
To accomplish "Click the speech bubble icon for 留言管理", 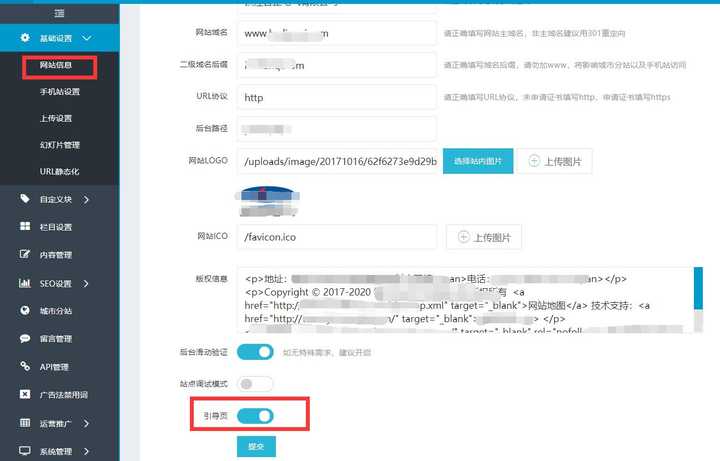I will click(25, 338).
